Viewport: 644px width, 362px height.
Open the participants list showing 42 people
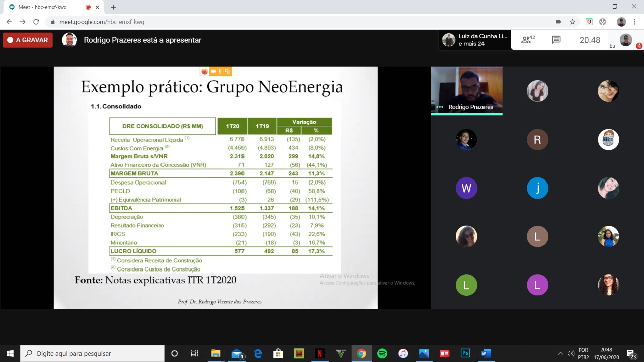[x=528, y=40]
